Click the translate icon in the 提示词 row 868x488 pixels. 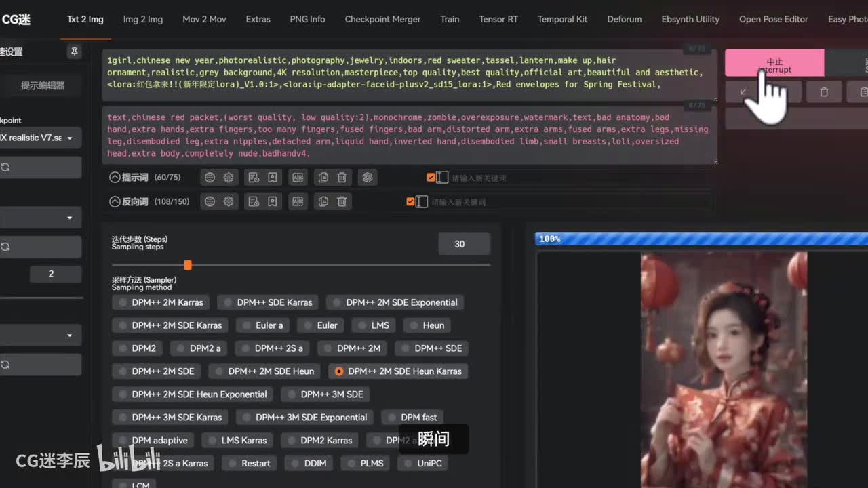297,178
